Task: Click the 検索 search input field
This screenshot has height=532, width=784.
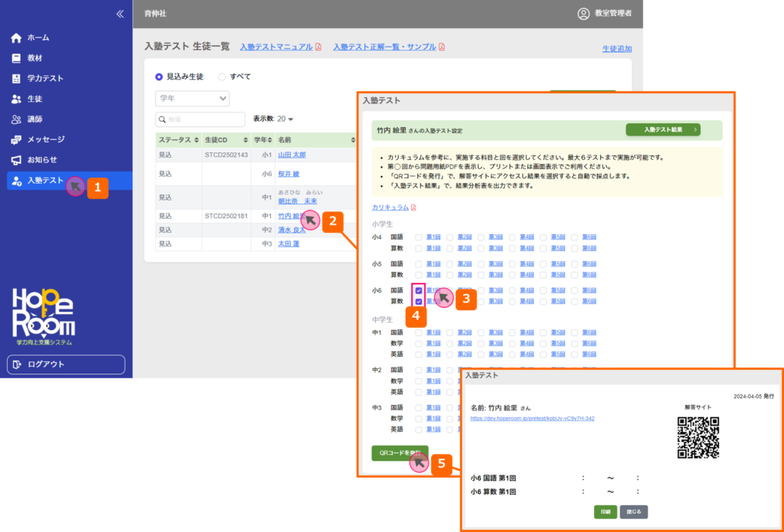Action: point(184,119)
